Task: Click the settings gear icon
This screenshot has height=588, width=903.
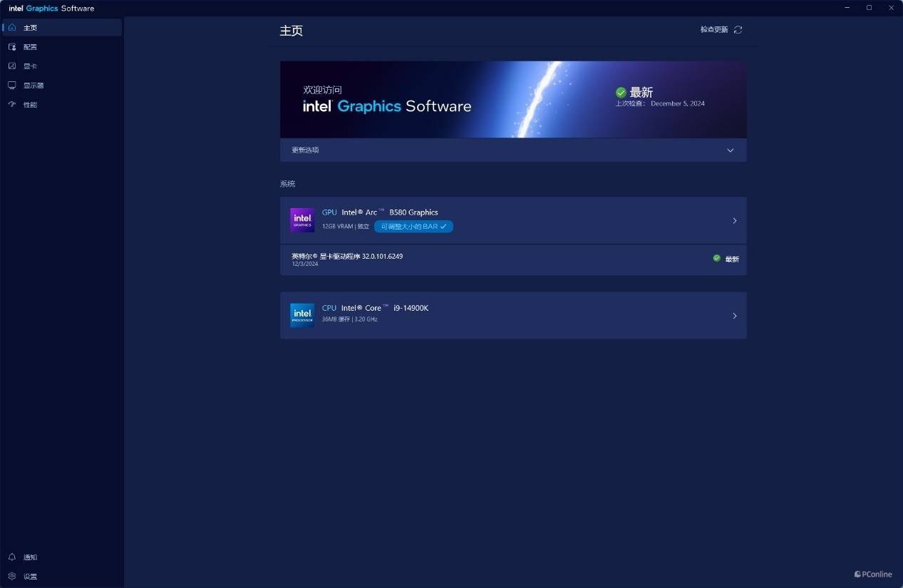Action: click(x=11, y=577)
